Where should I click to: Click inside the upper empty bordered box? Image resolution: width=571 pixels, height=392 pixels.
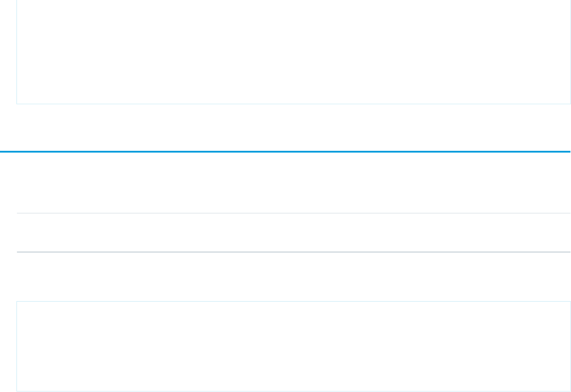293,53
